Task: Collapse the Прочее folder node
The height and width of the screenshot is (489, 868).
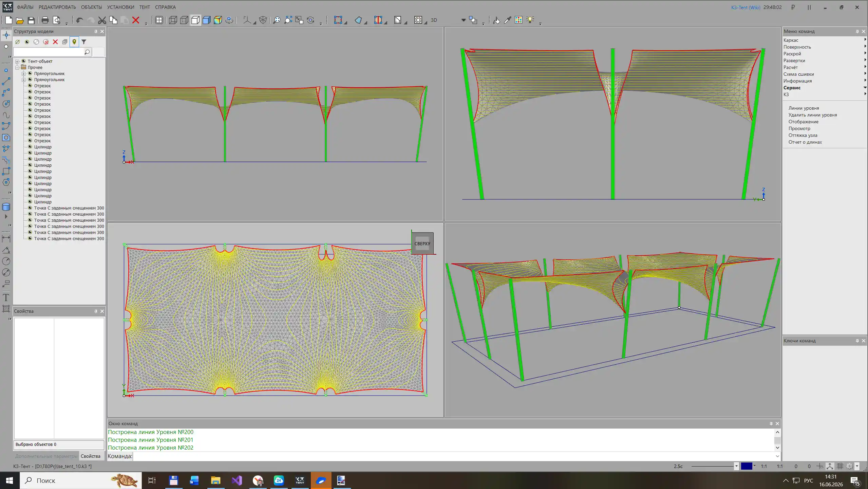Action: [x=17, y=68]
